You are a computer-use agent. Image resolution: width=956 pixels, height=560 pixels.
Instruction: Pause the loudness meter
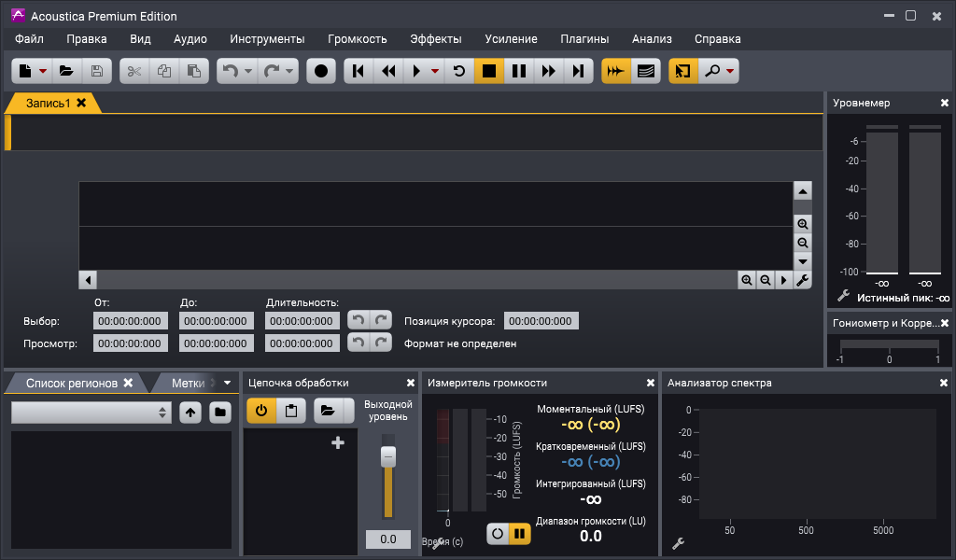pos(520,534)
